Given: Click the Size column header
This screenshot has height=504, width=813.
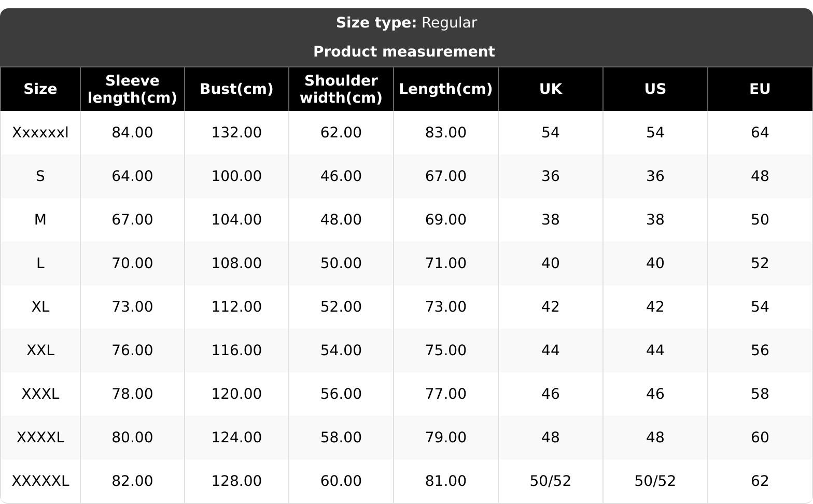Looking at the screenshot, I should pos(40,89).
